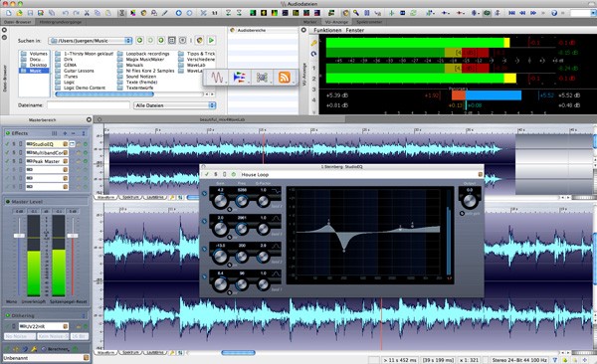This screenshot has width=597, height=364.
Task: Click the undo arrow in the toolbar
Action: pyautogui.click(x=65, y=13)
